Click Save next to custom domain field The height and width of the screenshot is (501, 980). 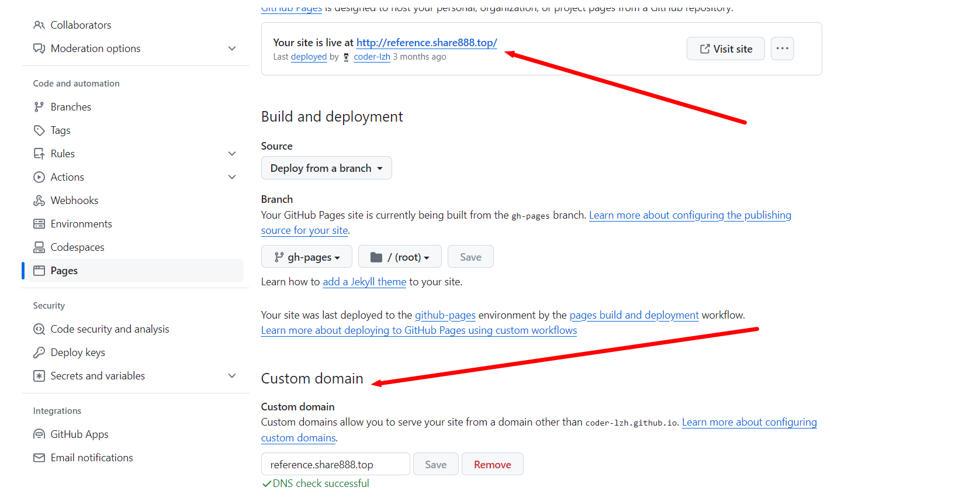[436, 465]
